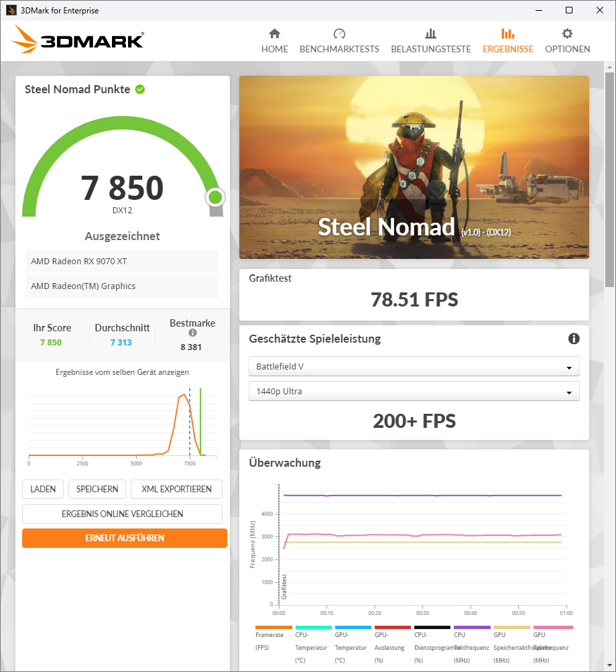The image size is (616, 672).
Task: Click the 78.51 FPS Grafiktest result
Action: [x=414, y=300]
